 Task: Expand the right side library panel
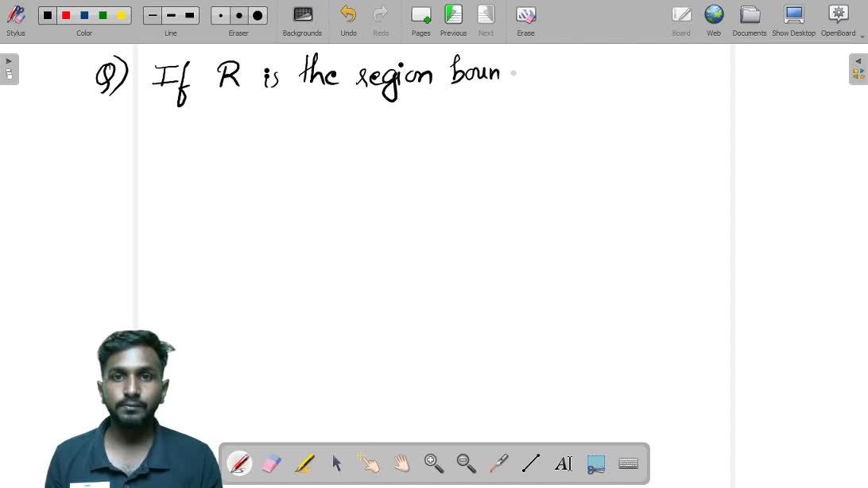(858, 69)
